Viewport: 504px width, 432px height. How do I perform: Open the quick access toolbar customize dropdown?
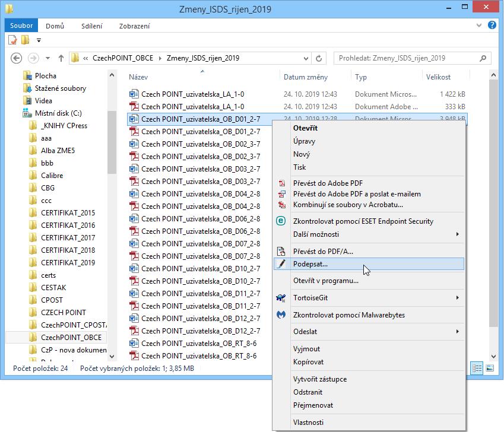(x=39, y=40)
